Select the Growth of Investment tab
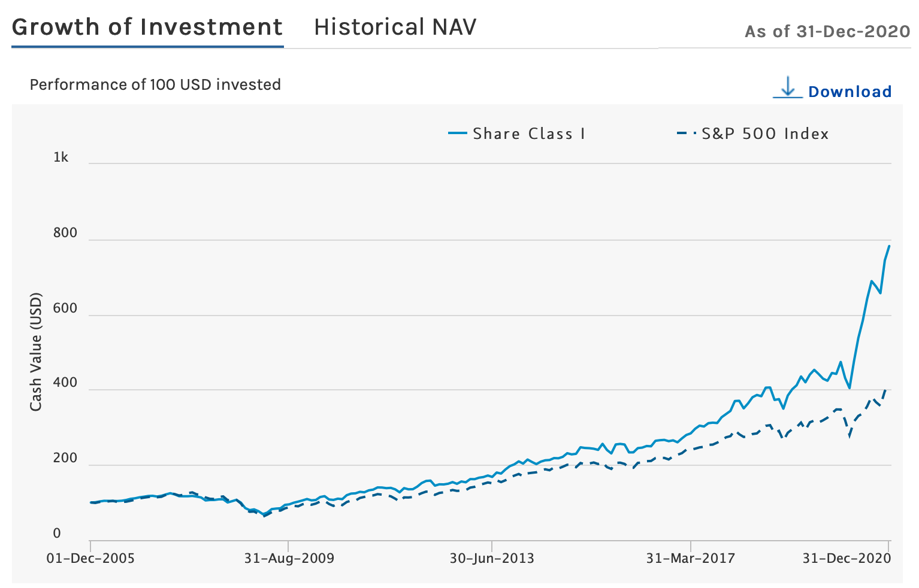The height and width of the screenshot is (588, 919). 147,28
